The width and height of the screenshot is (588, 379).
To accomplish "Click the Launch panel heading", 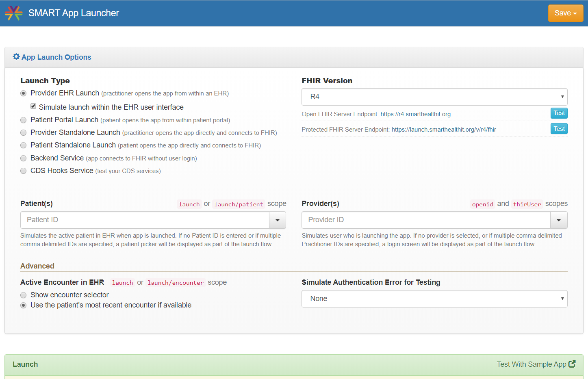I will click(x=25, y=364).
